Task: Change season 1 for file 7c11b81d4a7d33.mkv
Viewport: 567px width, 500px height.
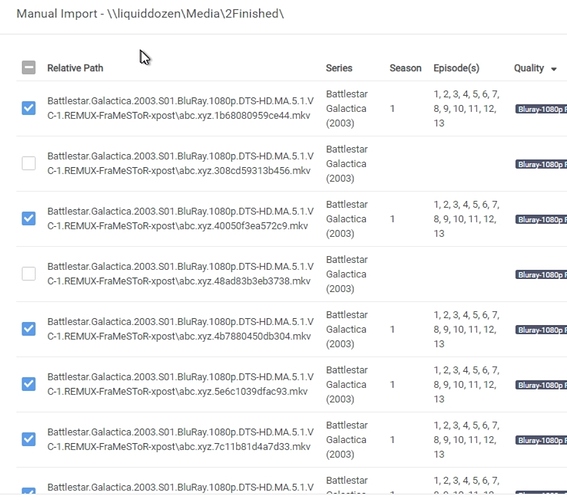Action: pos(392,440)
